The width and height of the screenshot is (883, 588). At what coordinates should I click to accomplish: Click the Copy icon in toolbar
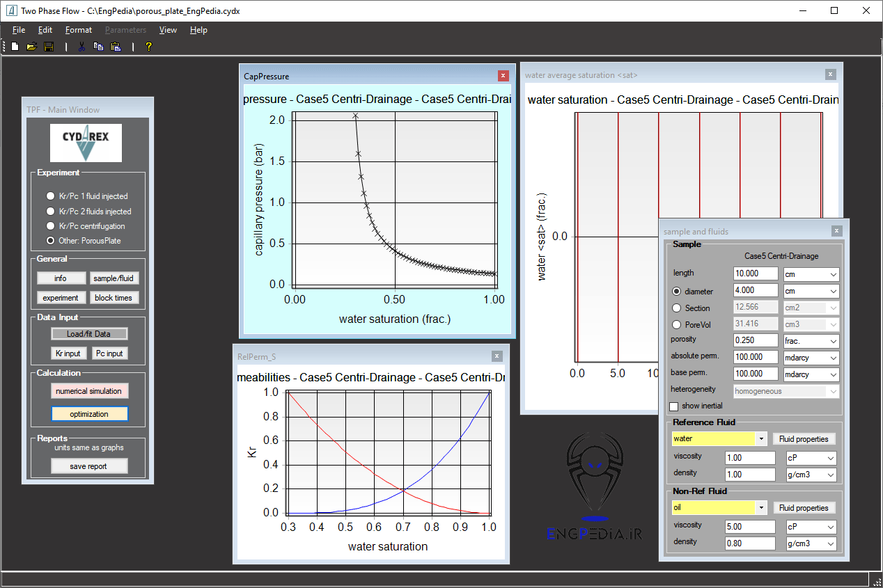tap(98, 47)
